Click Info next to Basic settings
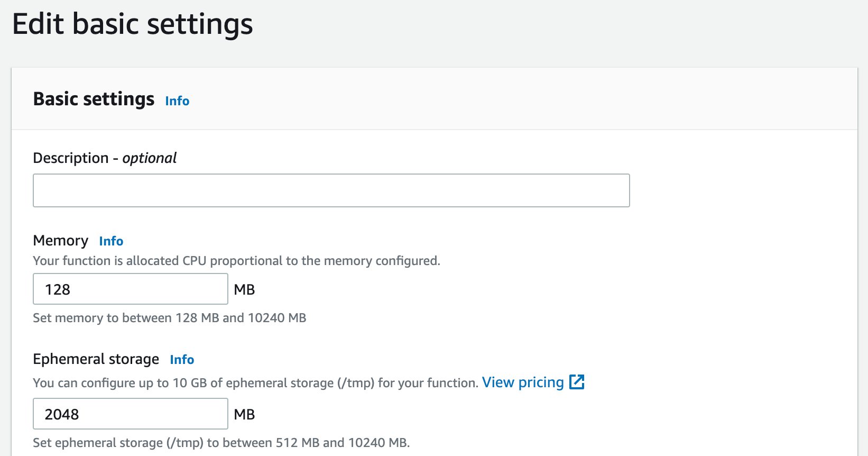Image resolution: width=868 pixels, height=456 pixels. (177, 101)
